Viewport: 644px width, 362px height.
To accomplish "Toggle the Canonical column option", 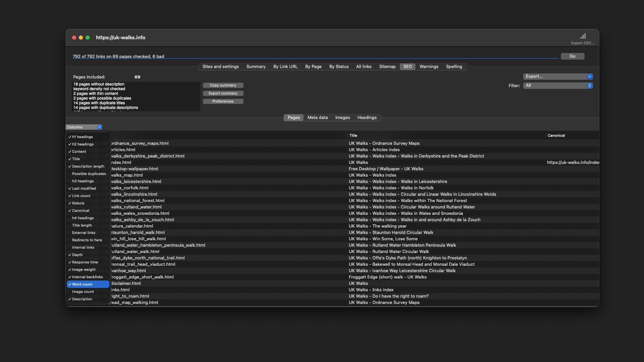I will point(88,211).
